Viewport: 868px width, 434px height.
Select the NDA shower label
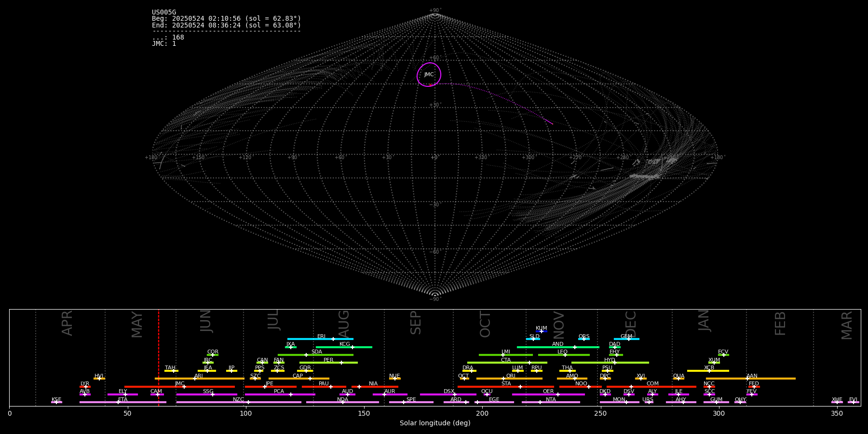click(x=343, y=400)
